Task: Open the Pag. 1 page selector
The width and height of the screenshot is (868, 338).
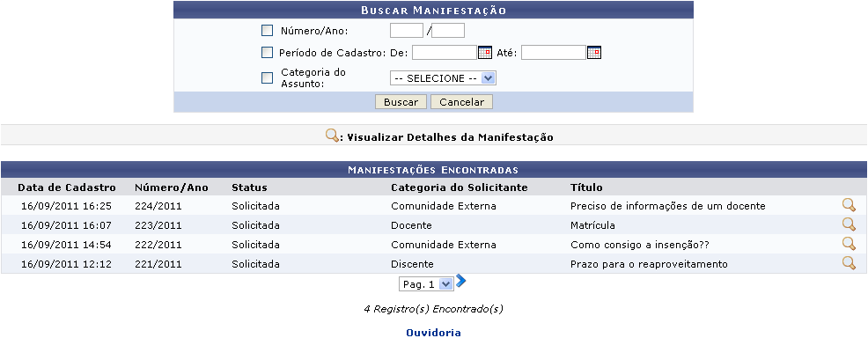Action: coord(426,284)
